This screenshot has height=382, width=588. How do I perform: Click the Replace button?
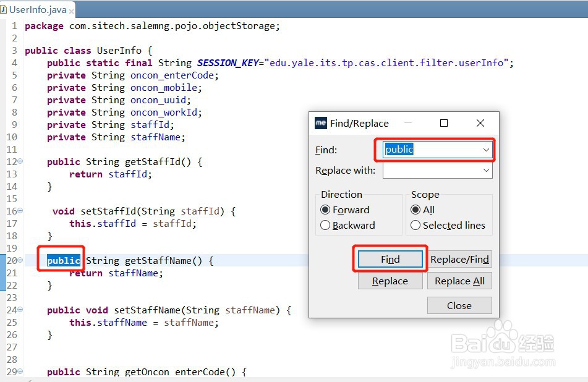pyautogui.click(x=390, y=281)
